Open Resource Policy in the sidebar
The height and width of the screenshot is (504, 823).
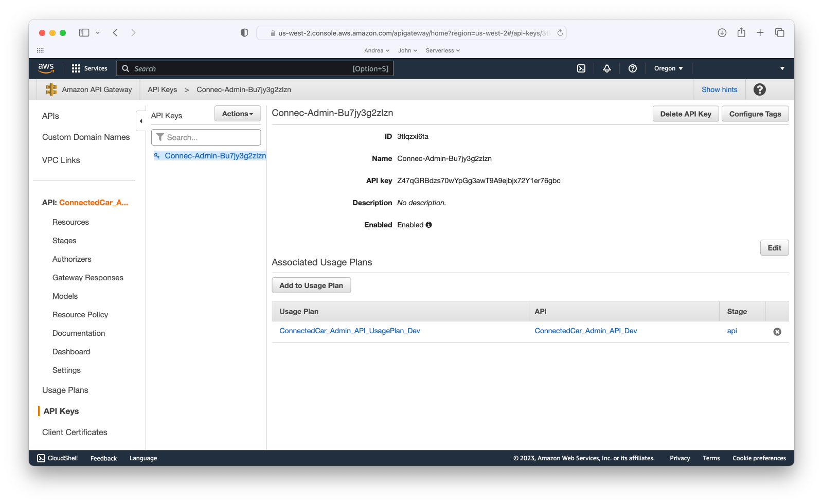pyautogui.click(x=80, y=315)
